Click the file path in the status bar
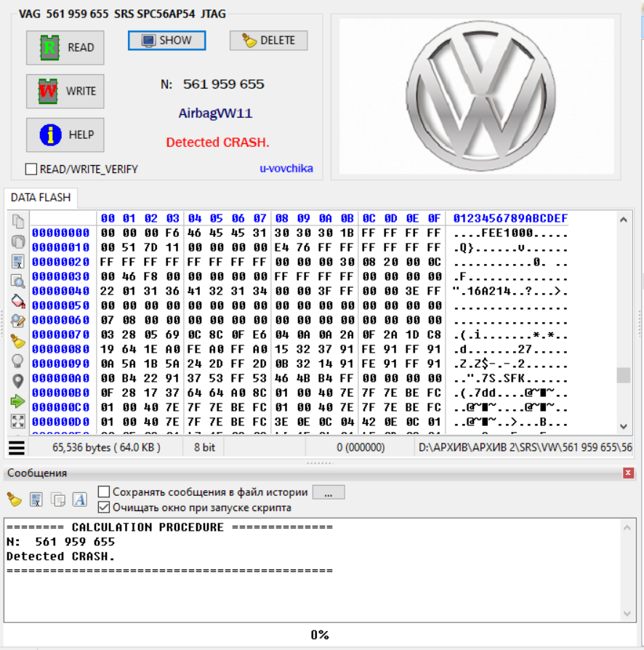This screenshot has width=644, height=650. coord(525,448)
